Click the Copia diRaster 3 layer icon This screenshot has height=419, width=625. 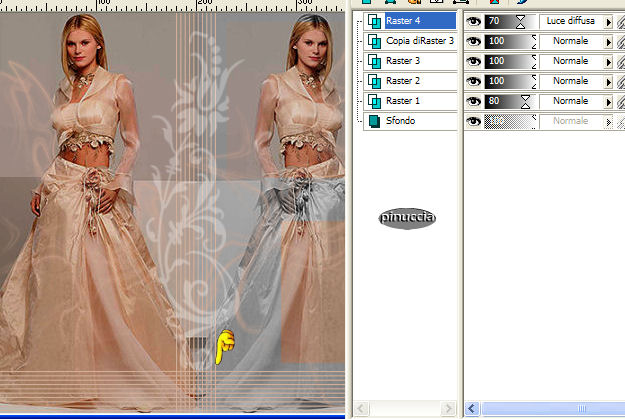pos(374,41)
